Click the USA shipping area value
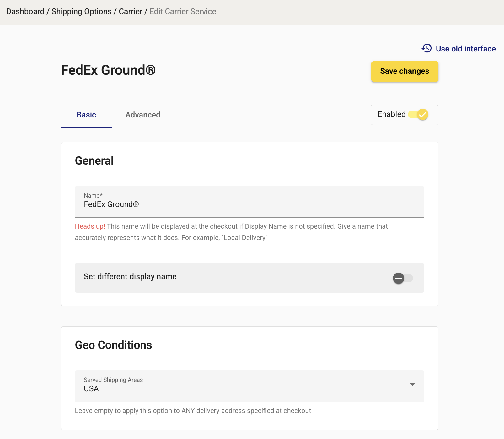Image resolution: width=504 pixels, height=439 pixels. click(x=91, y=389)
